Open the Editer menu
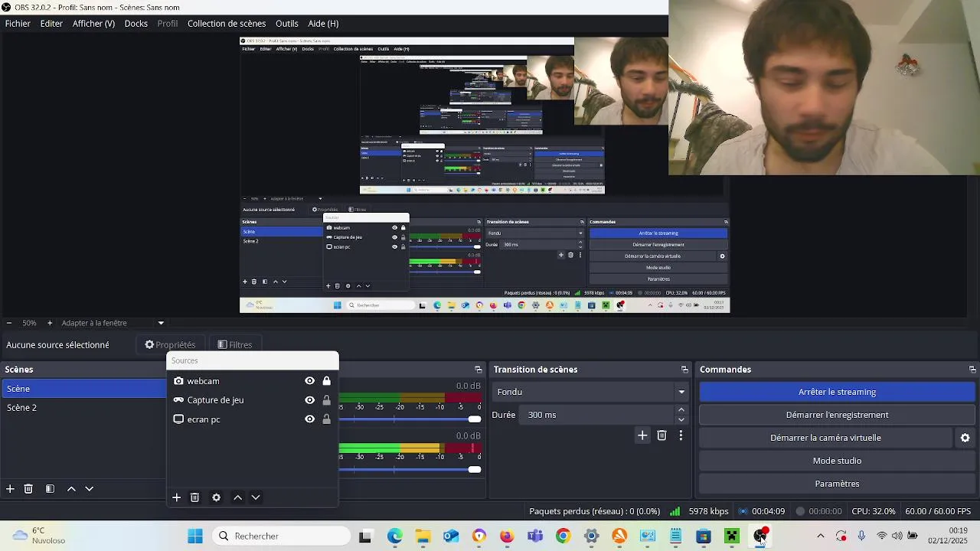Image resolution: width=980 pixels, height=551 pixels. [x=51, y=24]
